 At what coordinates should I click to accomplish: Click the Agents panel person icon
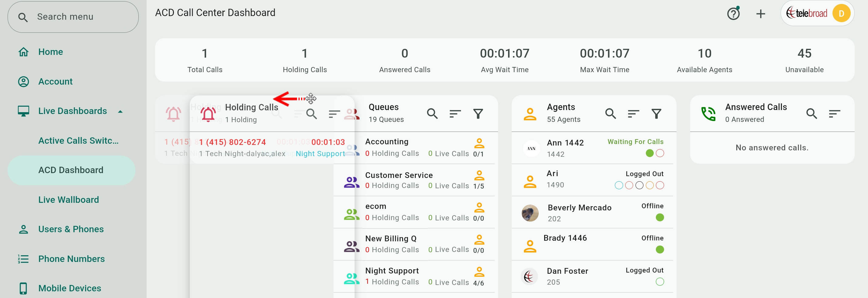point(530,114)
